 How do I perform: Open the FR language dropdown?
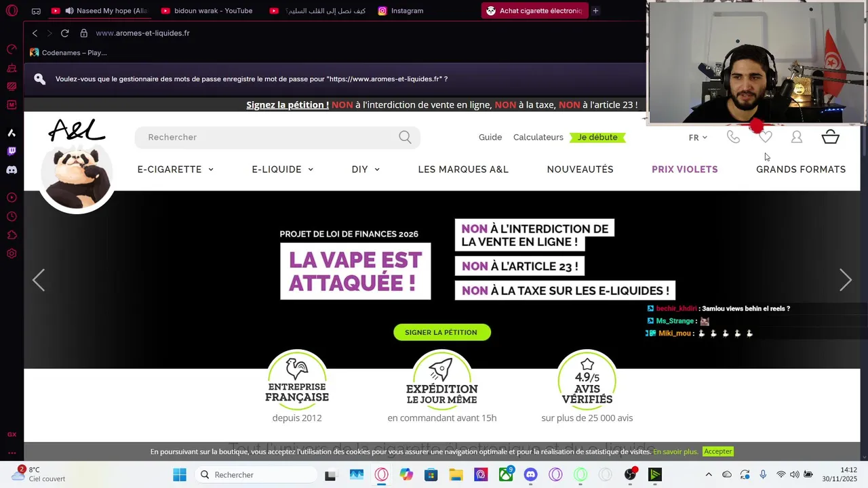[x=698, y=138]
